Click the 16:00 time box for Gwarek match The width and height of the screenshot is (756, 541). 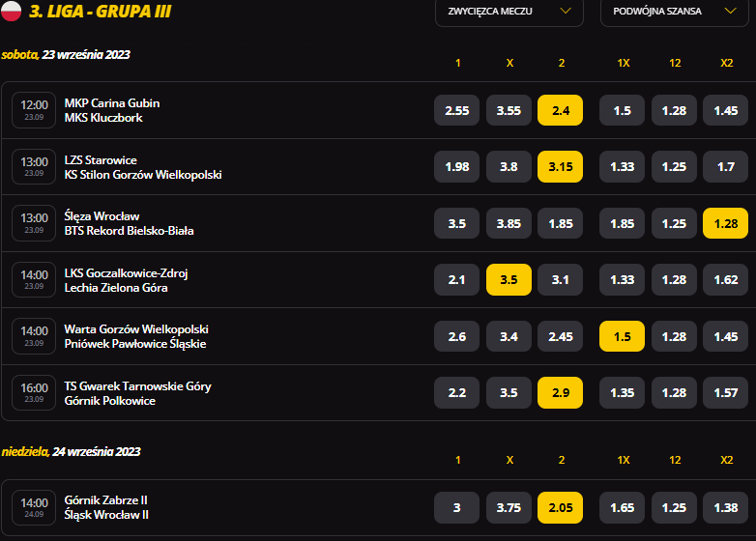[34, 392]
